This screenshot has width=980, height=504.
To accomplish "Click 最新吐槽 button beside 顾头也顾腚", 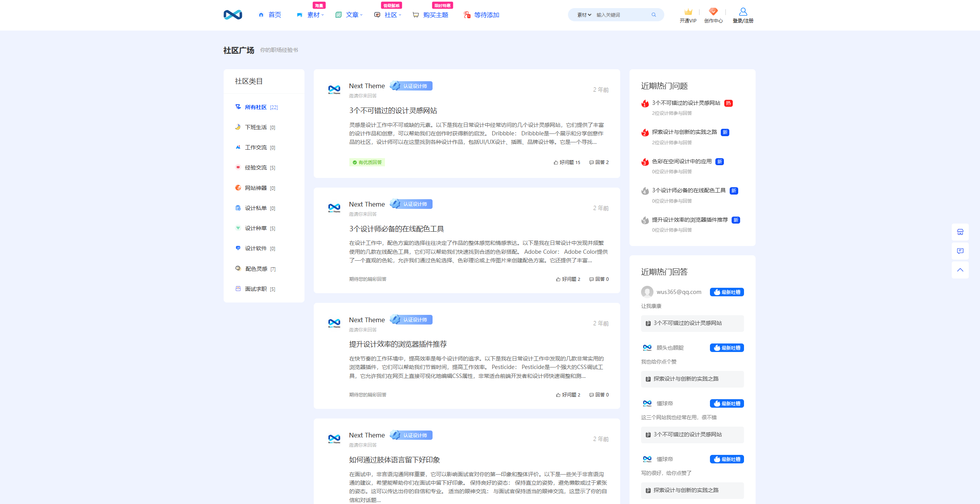I will [727, 348].
